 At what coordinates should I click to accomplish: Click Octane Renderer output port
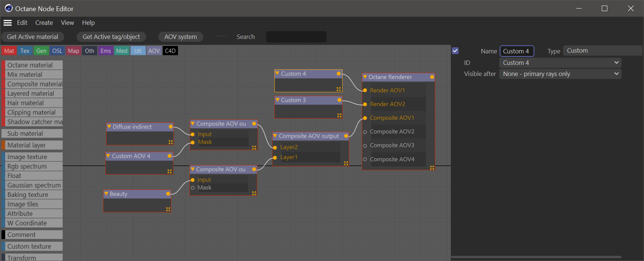click(432, 77)
